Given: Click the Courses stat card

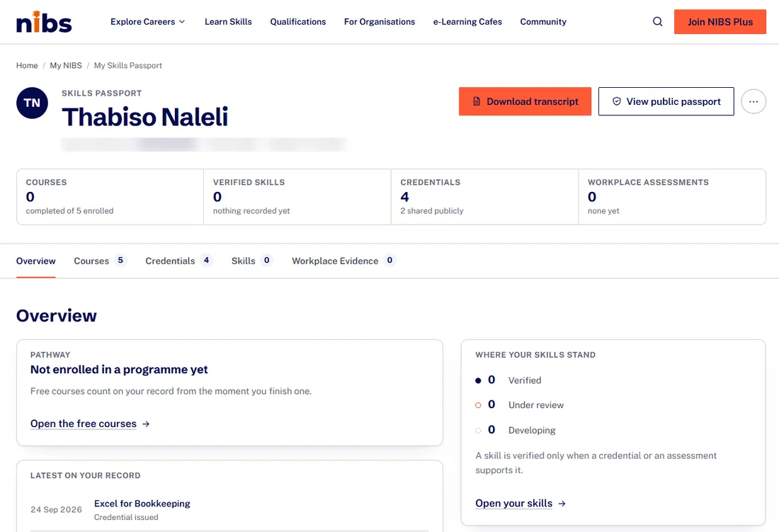Looking at the screenshot, I should (110, 197).
